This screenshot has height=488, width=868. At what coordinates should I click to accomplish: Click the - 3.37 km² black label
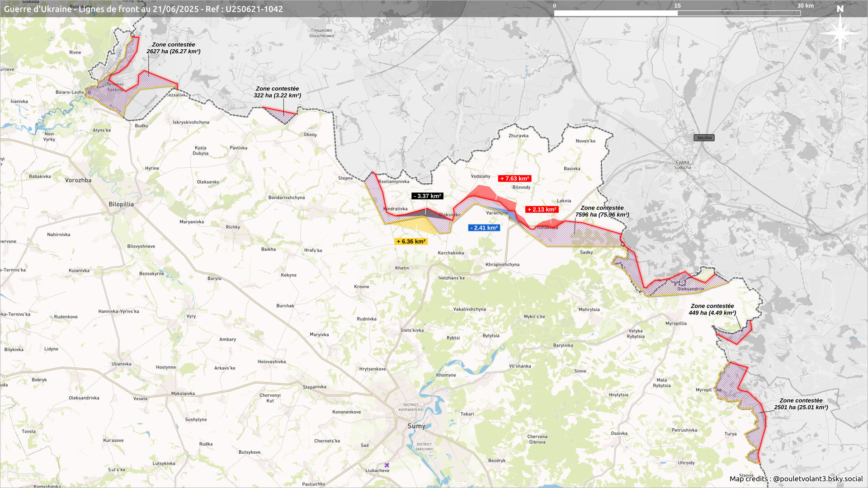coord(427,196)
